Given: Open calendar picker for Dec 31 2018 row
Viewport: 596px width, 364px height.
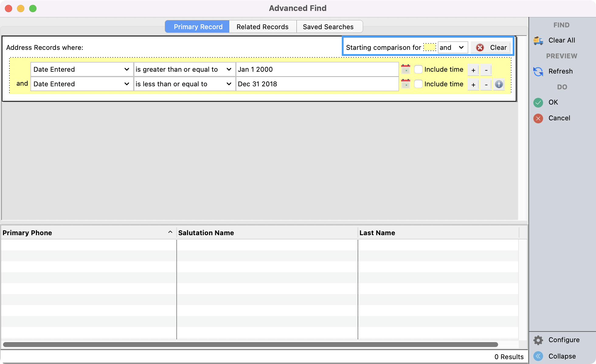Looking at the screenshot, I should pos(406,84).
